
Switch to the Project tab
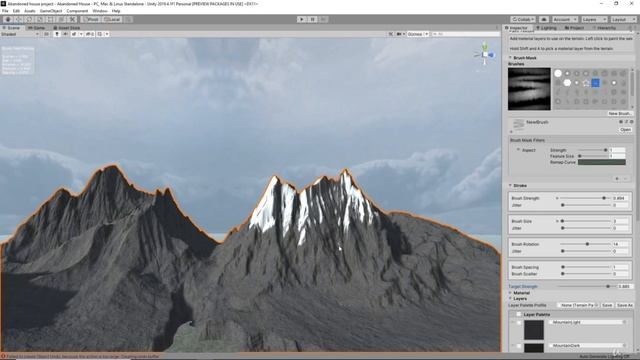[574, 28]
